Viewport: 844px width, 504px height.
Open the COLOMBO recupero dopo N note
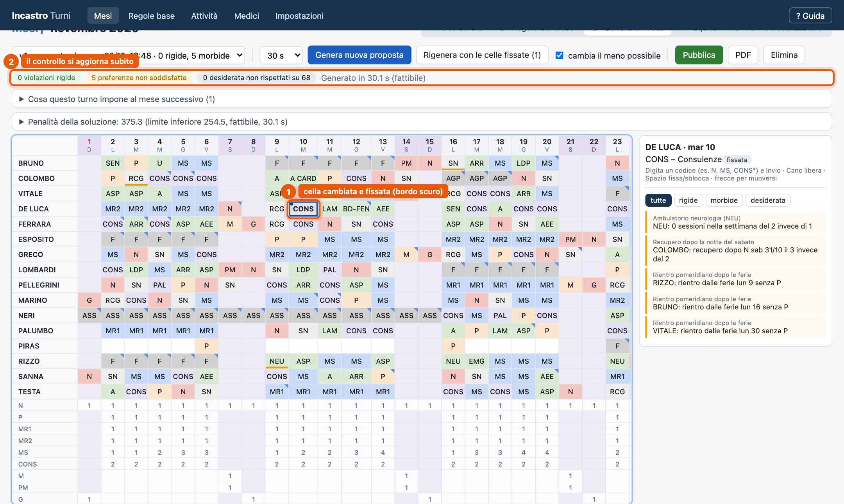tap(735, 250)
